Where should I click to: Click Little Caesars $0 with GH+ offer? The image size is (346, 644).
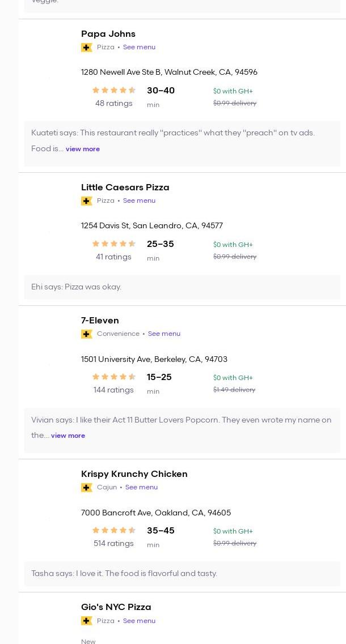pyautogui.click(x=233, y=245)
